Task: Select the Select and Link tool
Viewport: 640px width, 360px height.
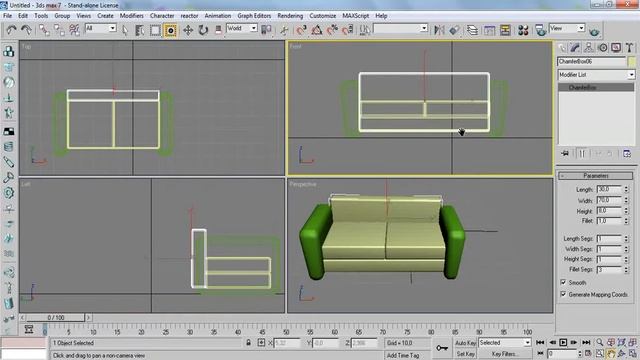Action: pos(44,30)
